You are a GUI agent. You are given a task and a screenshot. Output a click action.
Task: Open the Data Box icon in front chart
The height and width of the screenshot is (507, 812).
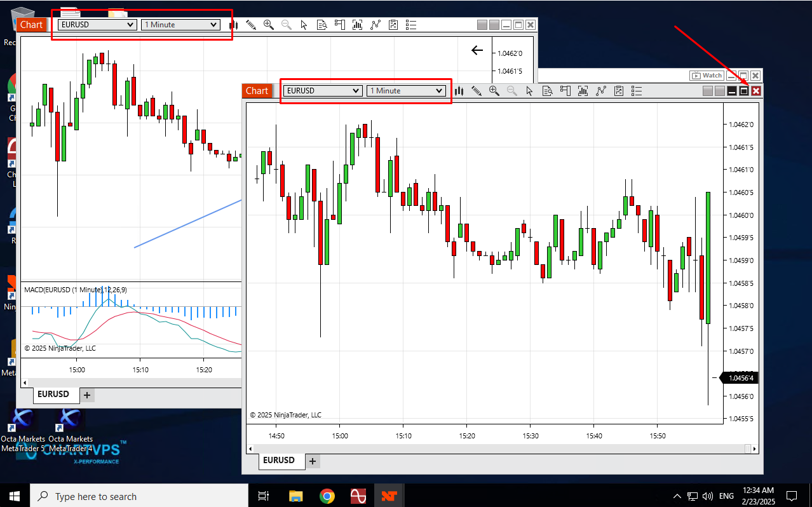click(547, 91)
